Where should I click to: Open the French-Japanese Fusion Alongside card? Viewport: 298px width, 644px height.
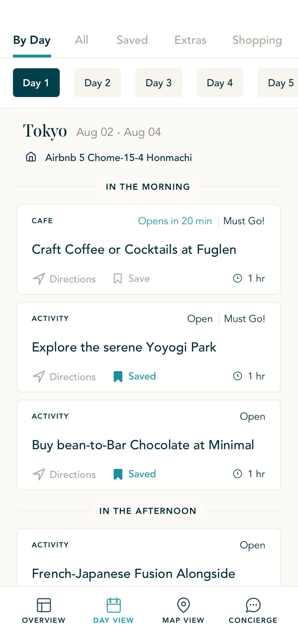[134, 573]
